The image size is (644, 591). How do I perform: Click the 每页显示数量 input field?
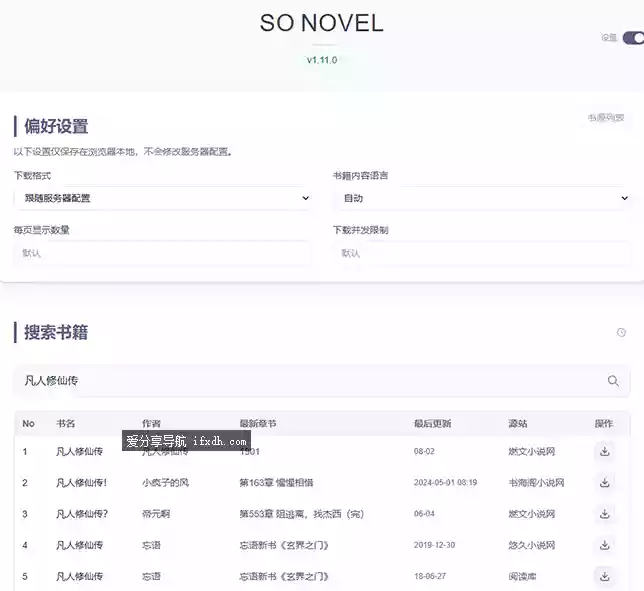(163, 253)
